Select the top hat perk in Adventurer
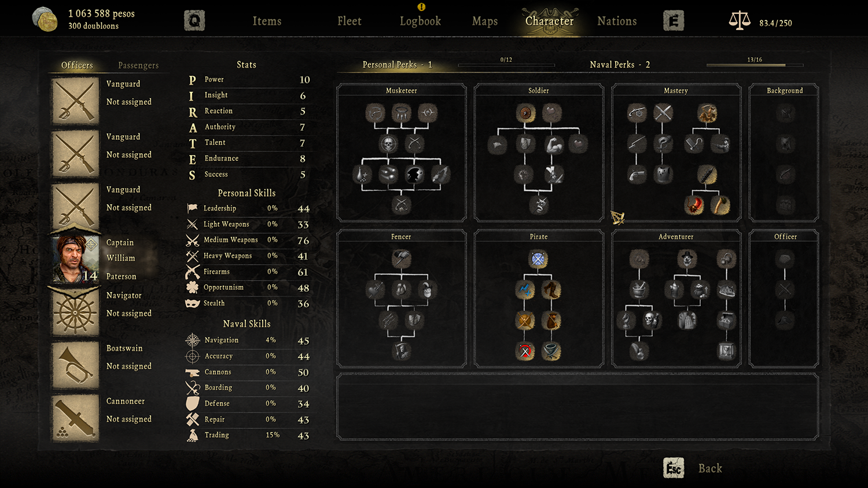Image resolution: width=868 pixels, height=488 pixels. click(687, 259)
